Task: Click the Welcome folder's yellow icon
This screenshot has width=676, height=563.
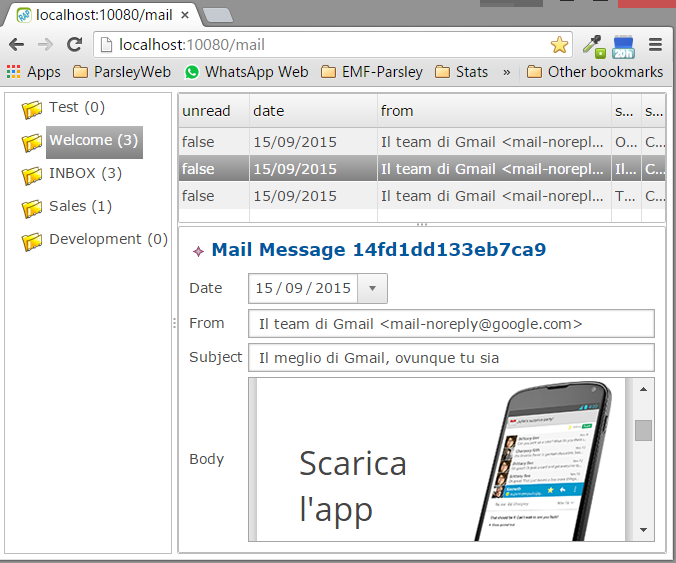Action: [x=32, y=143]
